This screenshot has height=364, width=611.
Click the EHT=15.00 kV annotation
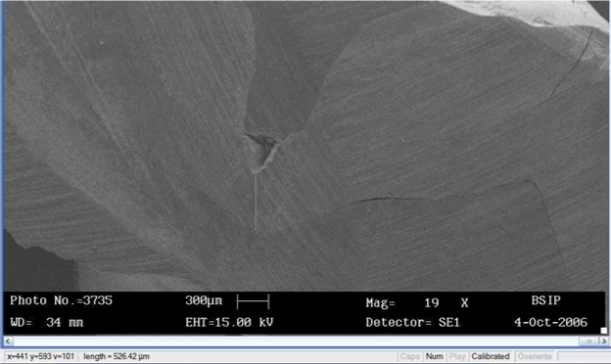pos(229,322)
